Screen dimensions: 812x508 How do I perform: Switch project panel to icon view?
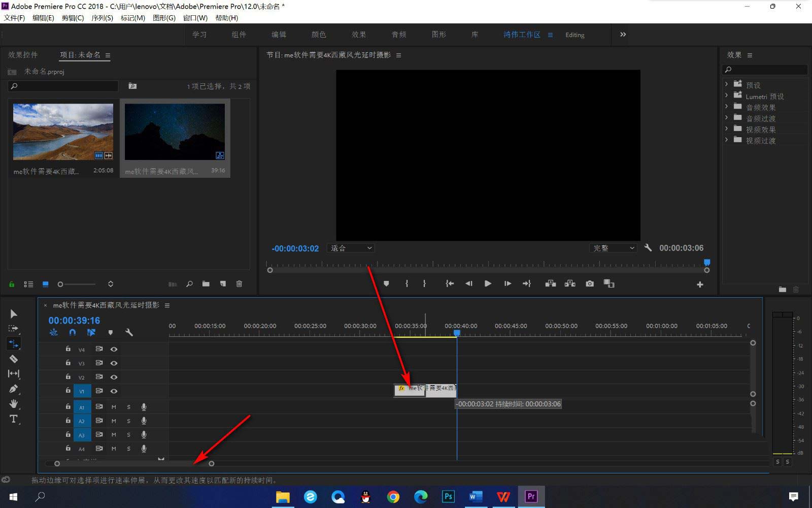46,284
